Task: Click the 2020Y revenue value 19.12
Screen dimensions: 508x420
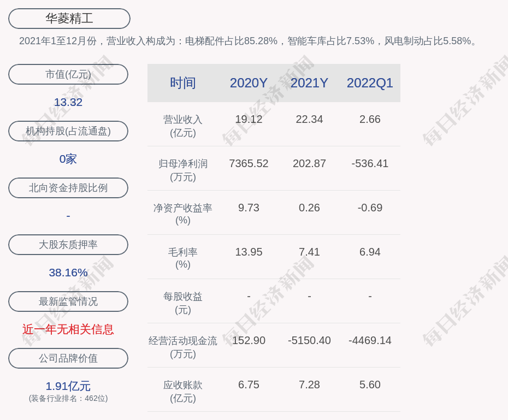Action: [x=249, y=120]
